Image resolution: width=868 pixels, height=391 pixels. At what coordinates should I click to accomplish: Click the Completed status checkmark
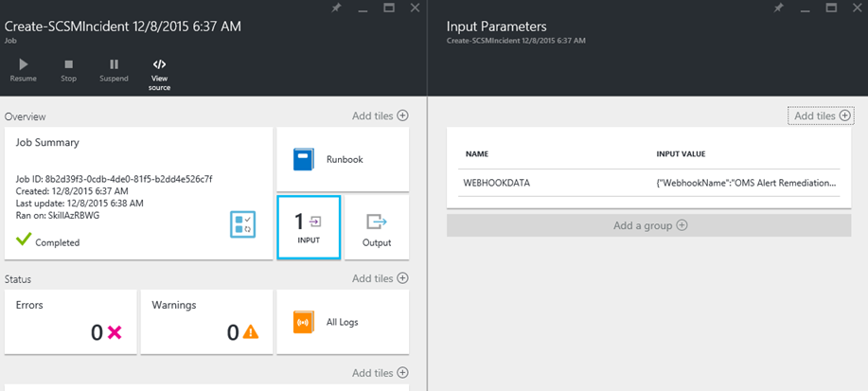click(23, 241)
